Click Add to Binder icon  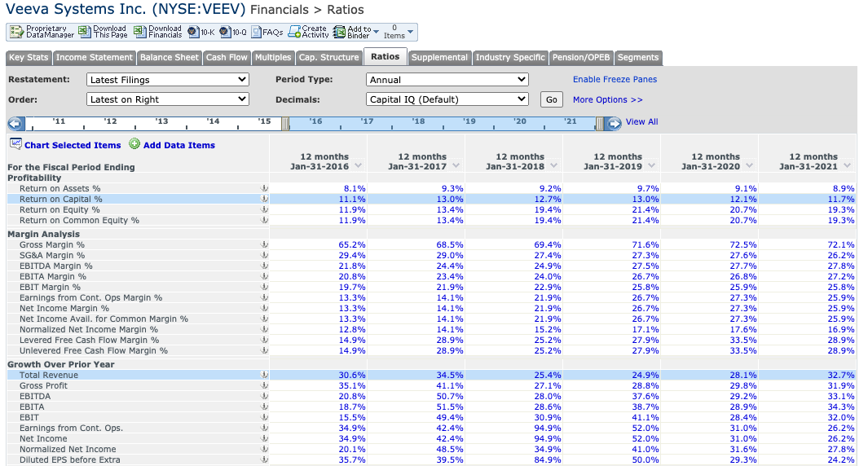pyautogui.click(x=339, y=32)
